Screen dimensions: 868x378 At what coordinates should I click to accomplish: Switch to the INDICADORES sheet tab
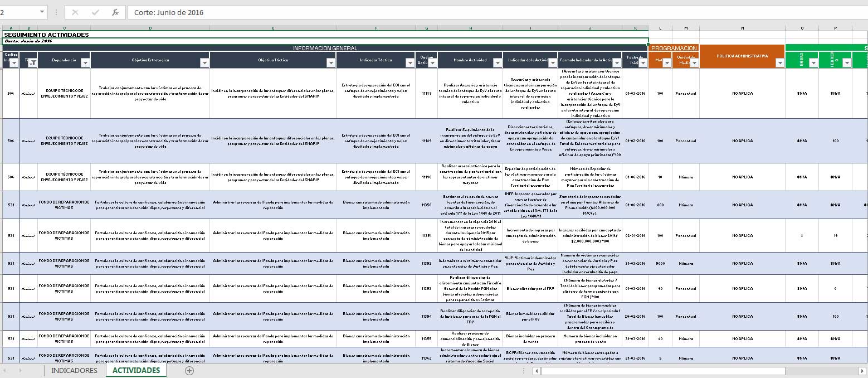coord(75,371)
